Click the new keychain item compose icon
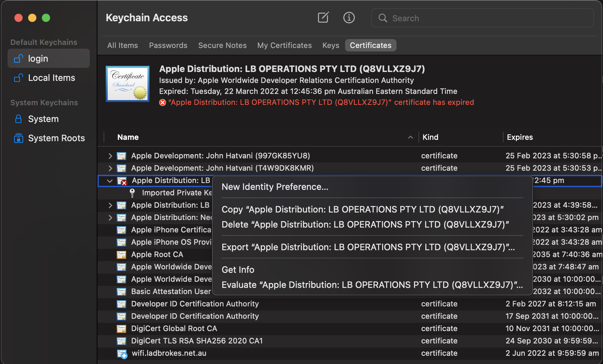 323,17
